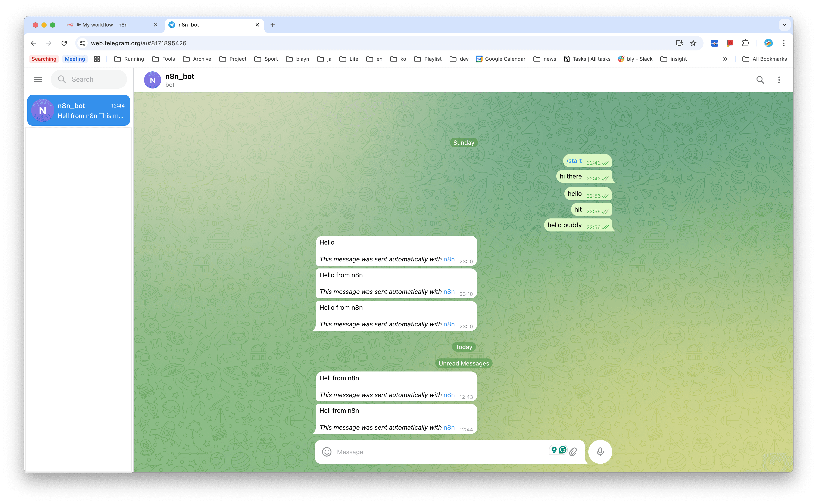817x504 pixels.
Task: Open the n8n link in the 12:43 message
Action: pyautogui.click(x=449, y=395)
